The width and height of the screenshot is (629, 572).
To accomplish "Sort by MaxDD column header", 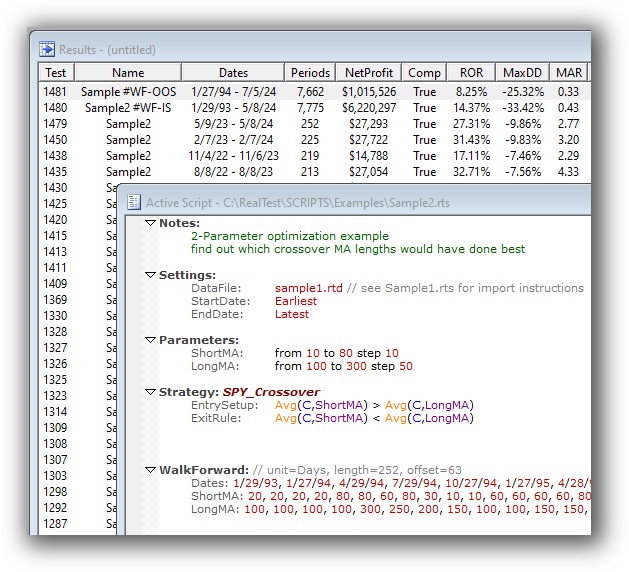I will (x=522, y=72).
